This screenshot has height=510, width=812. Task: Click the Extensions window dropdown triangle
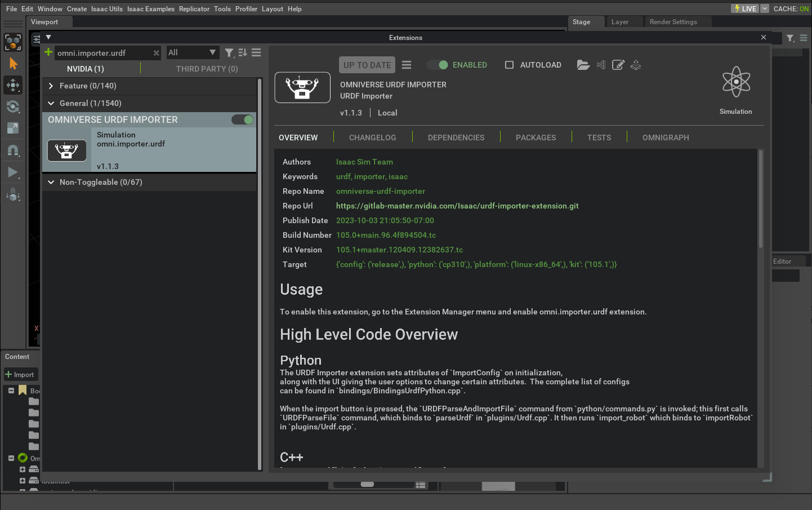click(48, 37)
